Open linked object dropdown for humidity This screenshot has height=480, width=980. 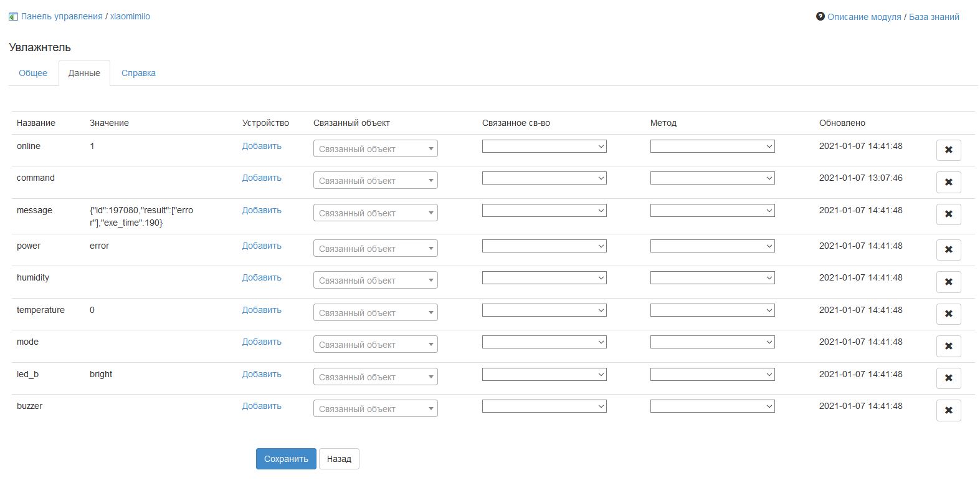click(x=375, y=281)
